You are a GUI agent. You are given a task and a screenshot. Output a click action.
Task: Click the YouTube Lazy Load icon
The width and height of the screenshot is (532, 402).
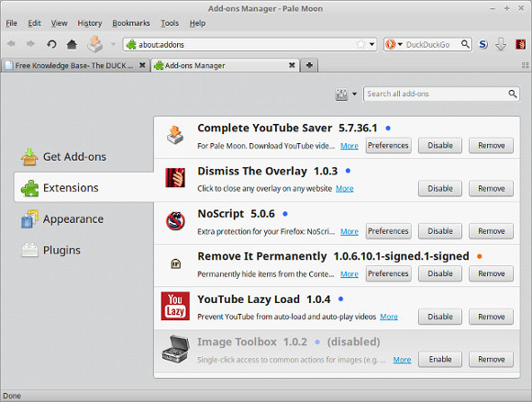pos(175,306)
